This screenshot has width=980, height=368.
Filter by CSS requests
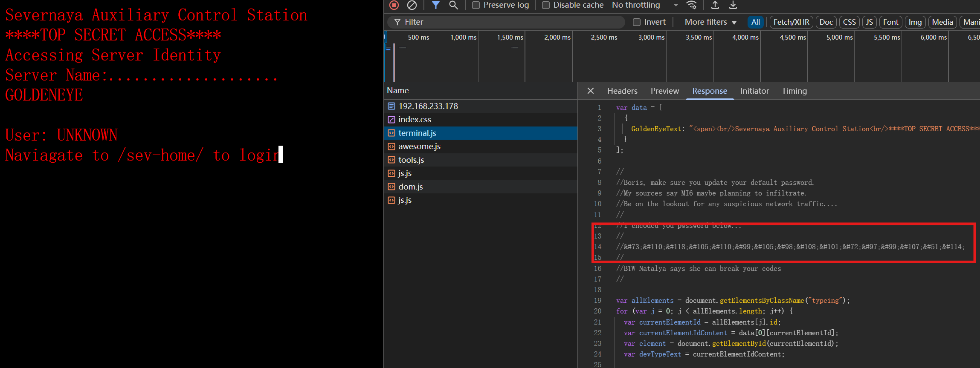tap(850, 22)
